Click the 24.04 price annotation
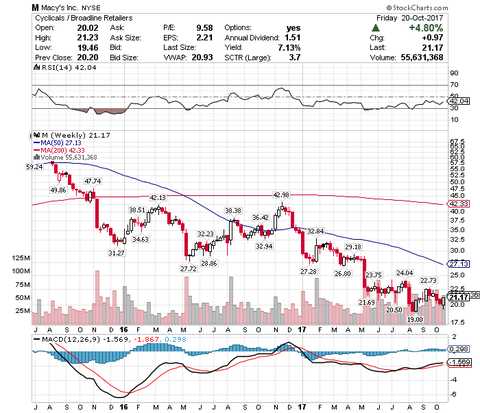 point(404,273)
